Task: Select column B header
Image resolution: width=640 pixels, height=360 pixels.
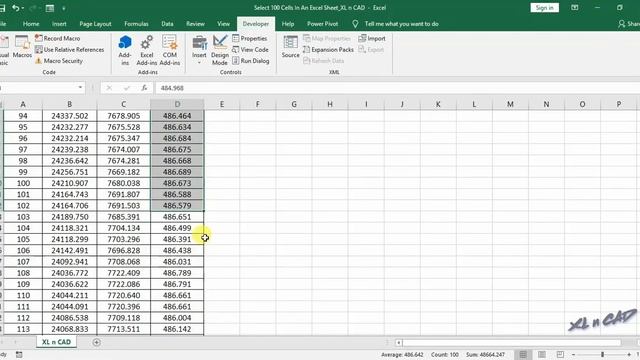Action: click(x=69, y=104)
